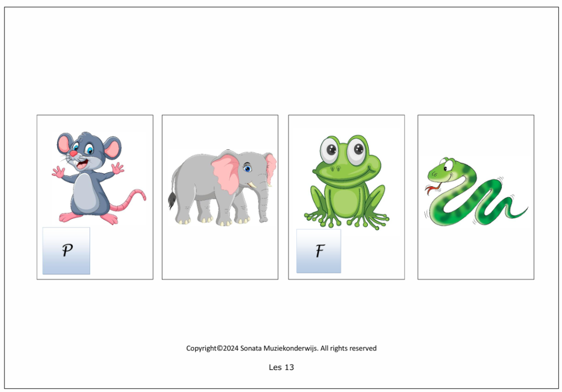This screenshot has width=562, height=392.
Task: Click the blank space above the cards
Action: click(x=281, y=61)
